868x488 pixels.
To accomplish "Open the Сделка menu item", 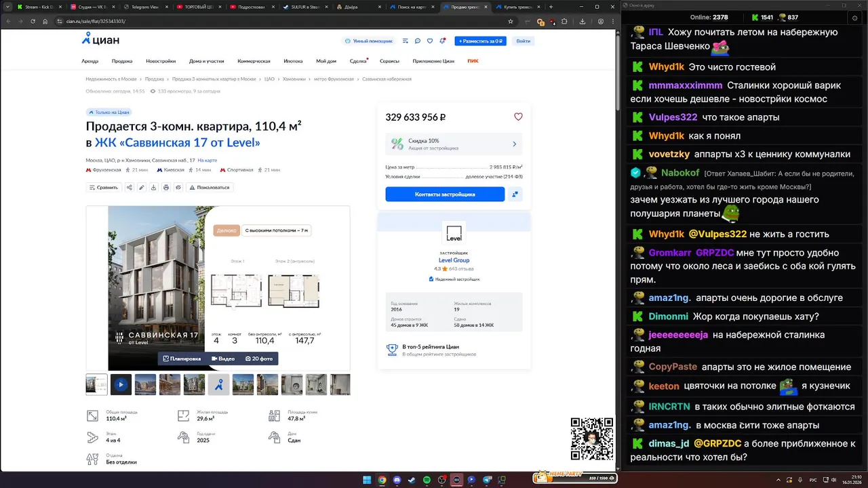I will [358, 61].
